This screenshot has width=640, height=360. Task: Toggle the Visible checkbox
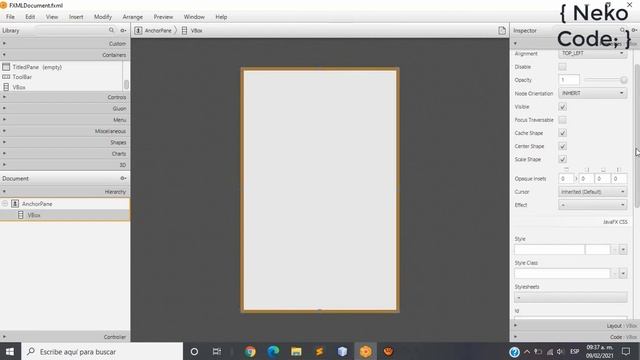[x=562, y=107]
